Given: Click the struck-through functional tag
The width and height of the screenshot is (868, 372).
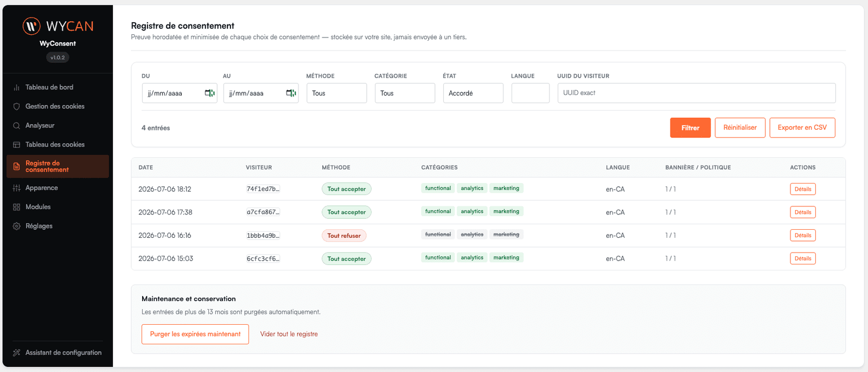Looking at the screenshot, I should [x=438, y=235].
